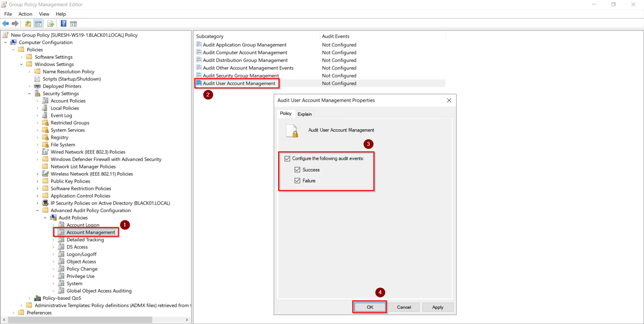This screenshot has width=644, height=324.
Task: Open the Action menu
Action: [x=25, y=14]
